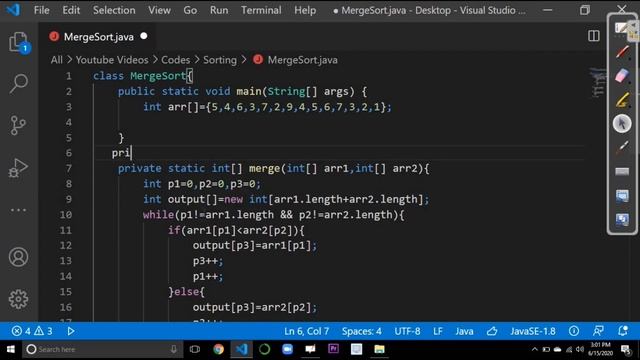Open Zoom from the taskbar

pyautogui.click(x=287, y=349)
